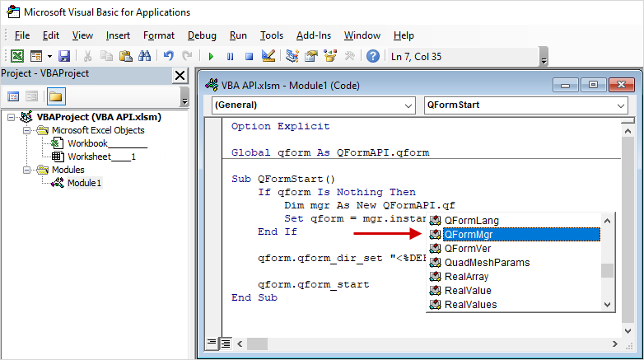Image resolution: width=644 pixels, height=360 pixels.
Task: Click the Find binoculars icon
Action: (144, 56)
